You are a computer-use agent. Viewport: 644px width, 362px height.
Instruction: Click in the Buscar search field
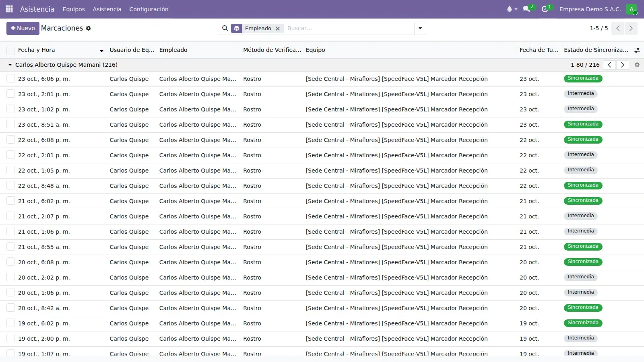349,28
